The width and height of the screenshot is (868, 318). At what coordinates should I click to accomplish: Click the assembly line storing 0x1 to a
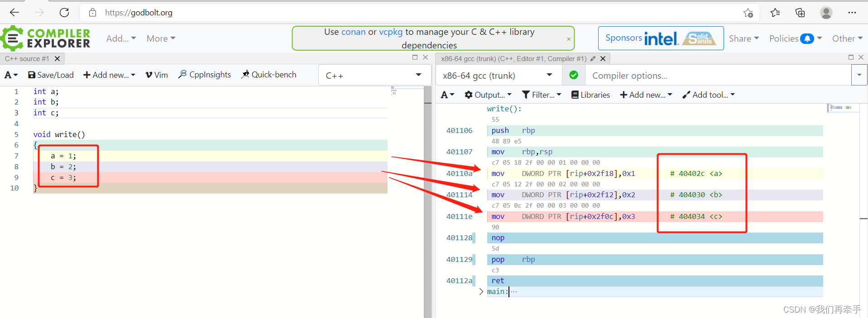[x=655, y=174]
